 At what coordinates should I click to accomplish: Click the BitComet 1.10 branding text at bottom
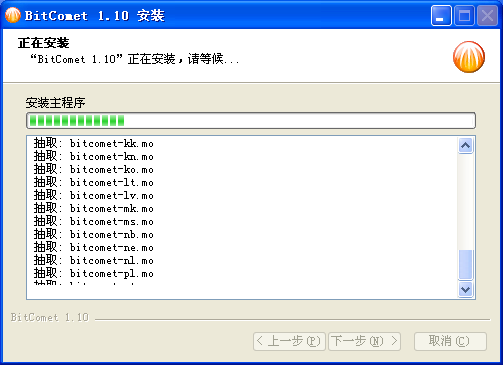point(50,317)
